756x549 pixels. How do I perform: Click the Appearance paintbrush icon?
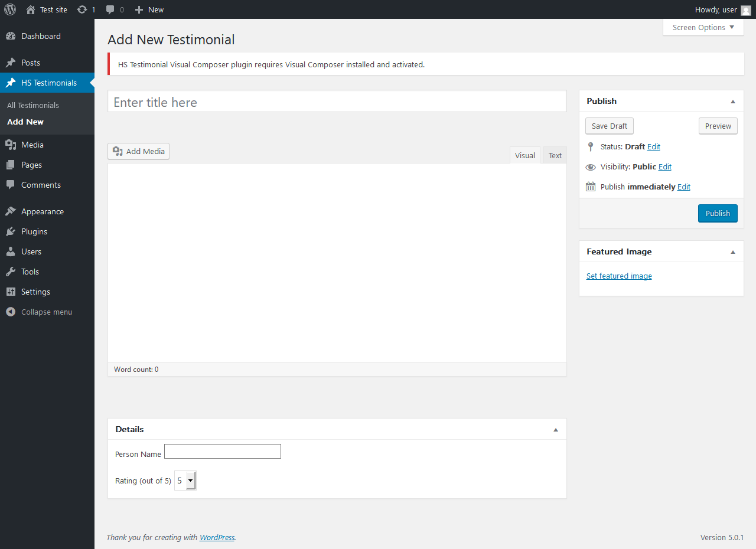[x=11, y=211]
